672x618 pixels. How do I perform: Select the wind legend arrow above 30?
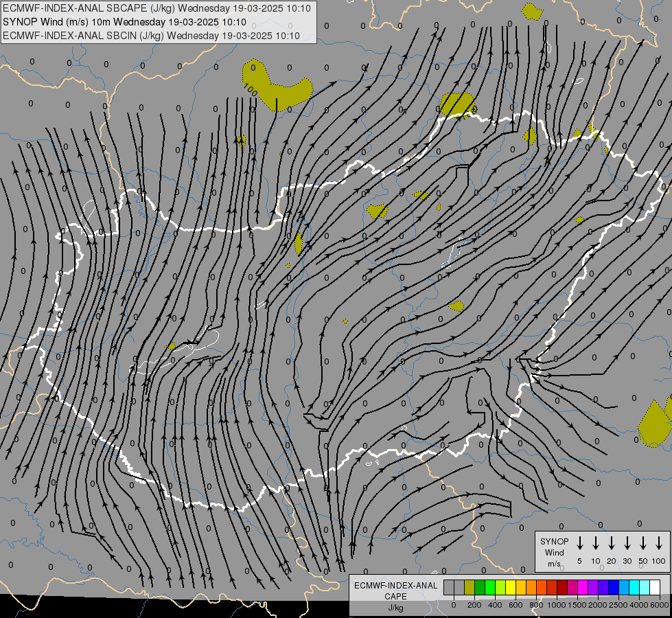(x=627, y=543)
